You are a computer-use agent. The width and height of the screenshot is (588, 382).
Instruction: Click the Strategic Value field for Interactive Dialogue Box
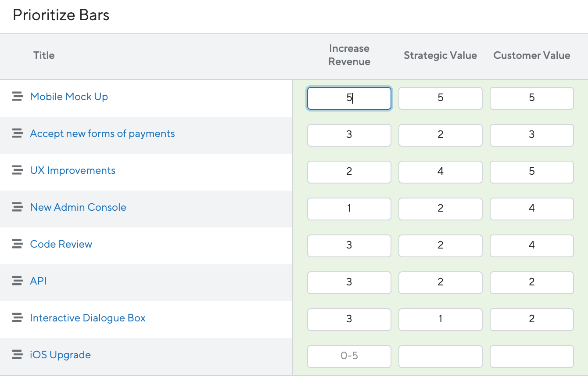[440, 319]
